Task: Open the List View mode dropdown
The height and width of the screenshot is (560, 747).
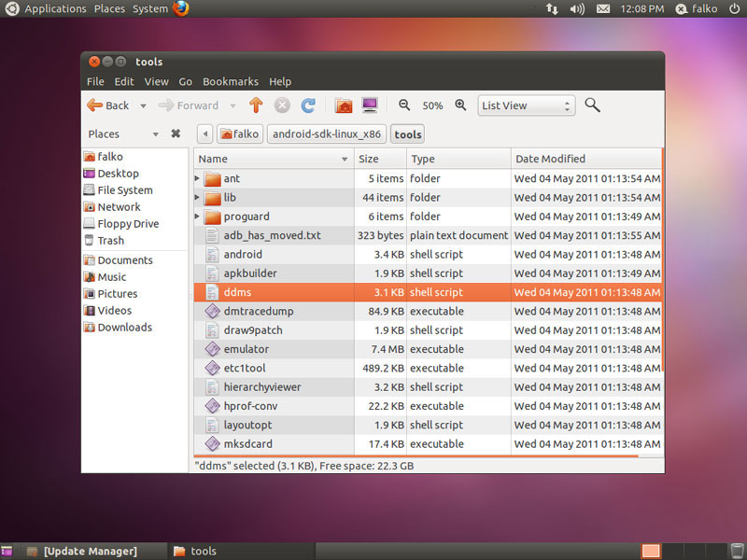Action: [525, 105]
